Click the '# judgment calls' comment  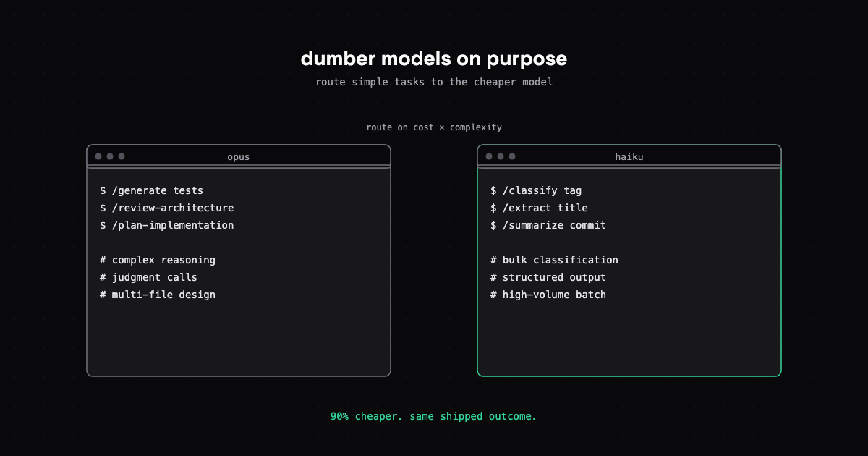point(149,277)
